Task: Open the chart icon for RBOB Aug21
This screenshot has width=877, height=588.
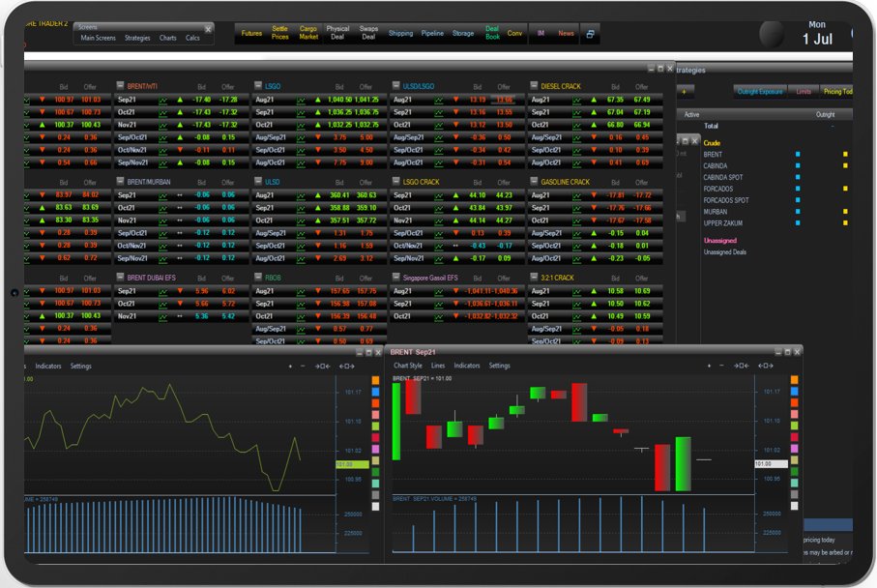Action: [301, 291]
